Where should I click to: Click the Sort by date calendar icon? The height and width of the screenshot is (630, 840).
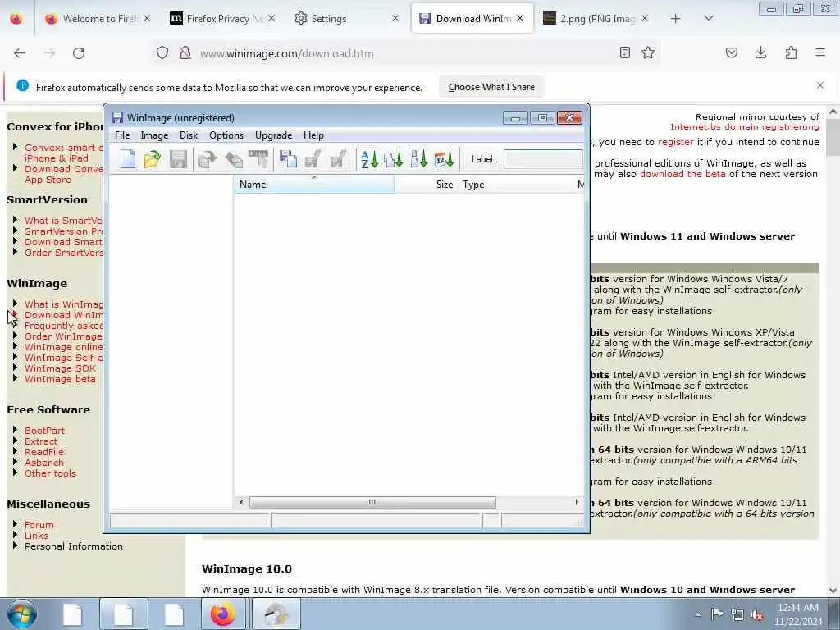(x=444, y=159)
